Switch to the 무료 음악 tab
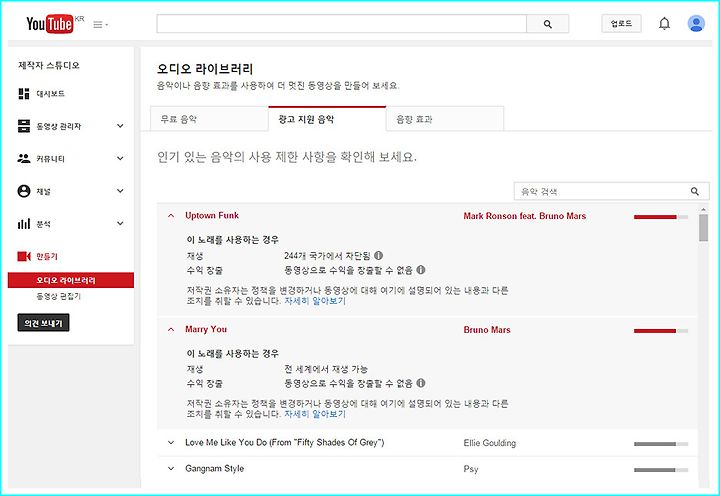 tap(209, 119)
